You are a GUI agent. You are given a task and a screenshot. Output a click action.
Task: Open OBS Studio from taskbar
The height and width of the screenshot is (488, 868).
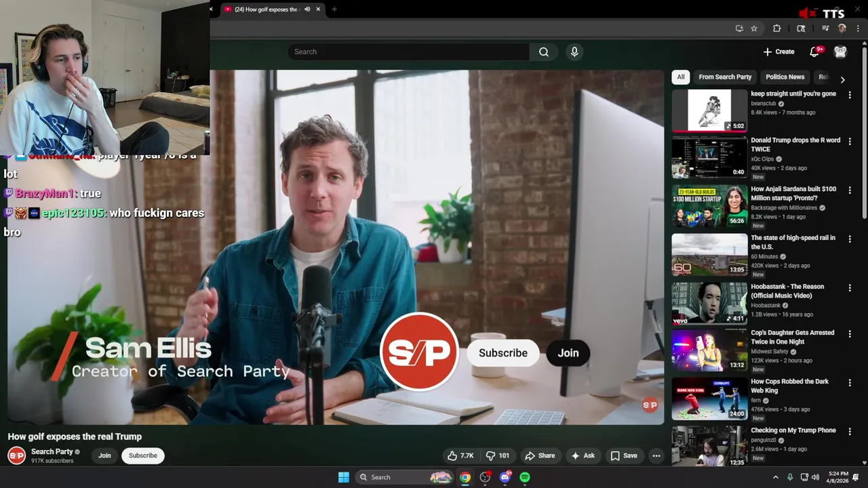tap(485, 477)
